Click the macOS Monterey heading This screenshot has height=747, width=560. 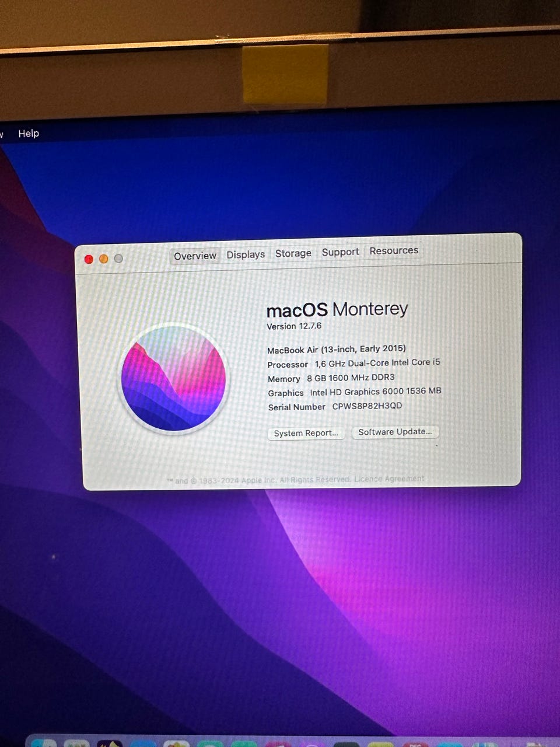click(337, 309)
